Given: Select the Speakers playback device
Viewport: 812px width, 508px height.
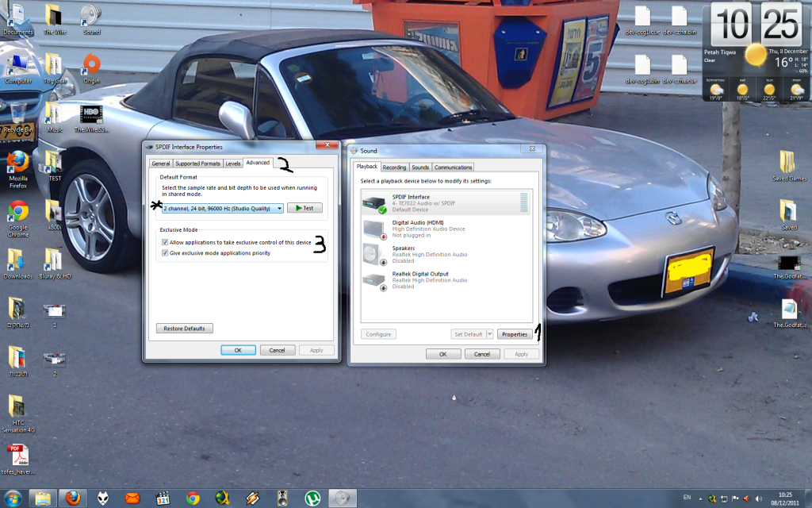Looking at the screenshot, I should point(446,254).
